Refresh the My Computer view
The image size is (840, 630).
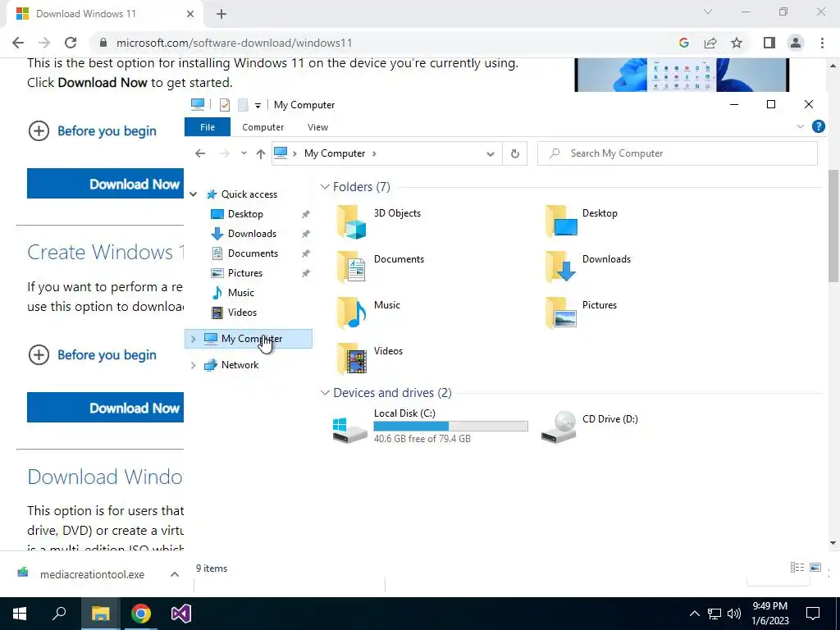click(515, 153)
